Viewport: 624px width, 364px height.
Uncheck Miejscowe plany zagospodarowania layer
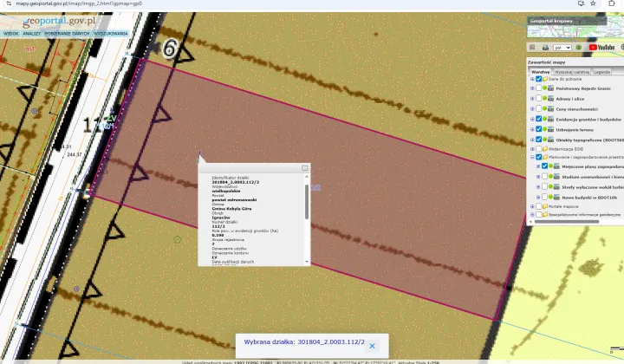click(x=545, y=166)
